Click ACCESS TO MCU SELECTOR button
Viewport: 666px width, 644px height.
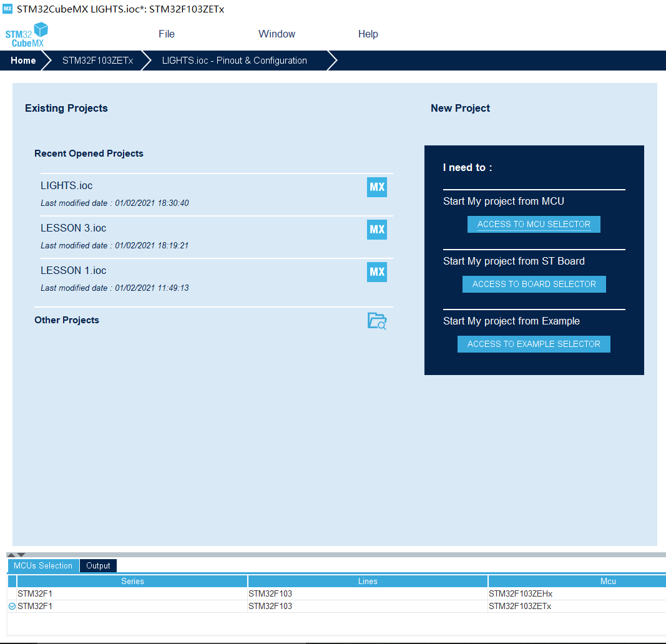(534, 224)
